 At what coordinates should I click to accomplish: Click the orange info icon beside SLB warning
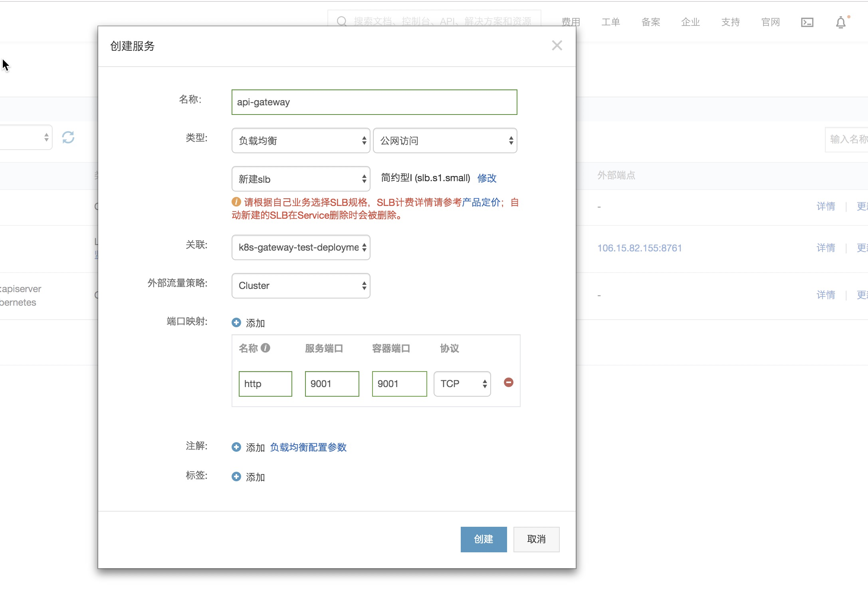click(236, 202)
